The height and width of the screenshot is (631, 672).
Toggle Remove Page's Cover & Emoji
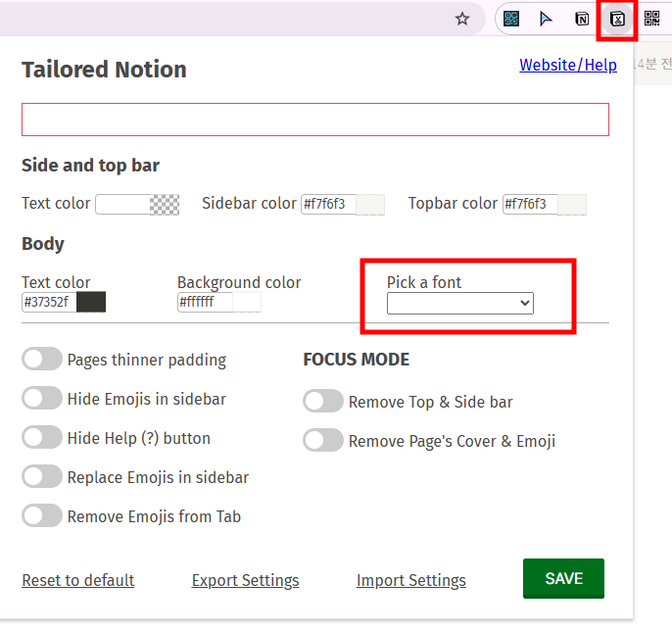coord(323,440)
